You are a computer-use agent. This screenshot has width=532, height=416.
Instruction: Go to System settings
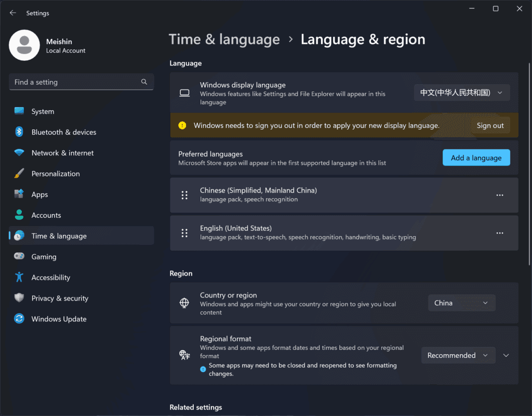pyautogui.click(x=43, y=111)
